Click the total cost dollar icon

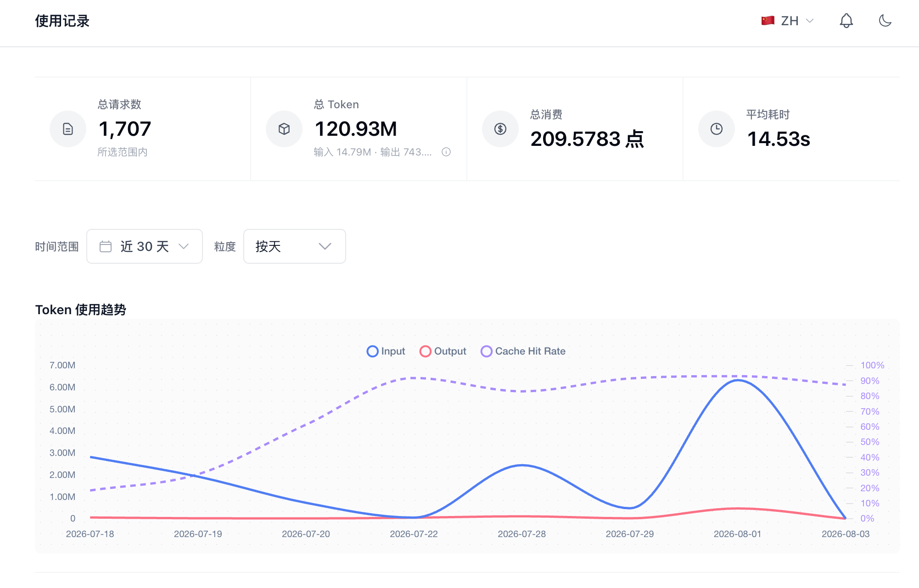coord(500,129)
